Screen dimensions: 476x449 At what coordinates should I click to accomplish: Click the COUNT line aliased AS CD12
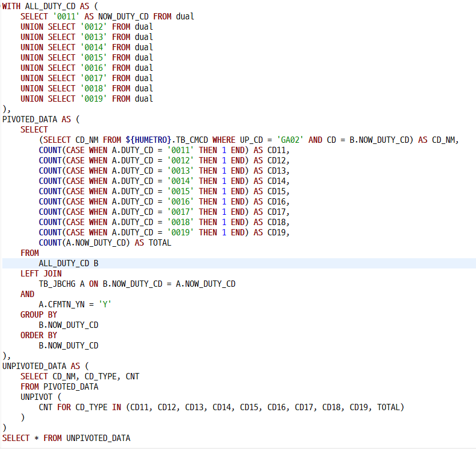coord(164,161)
